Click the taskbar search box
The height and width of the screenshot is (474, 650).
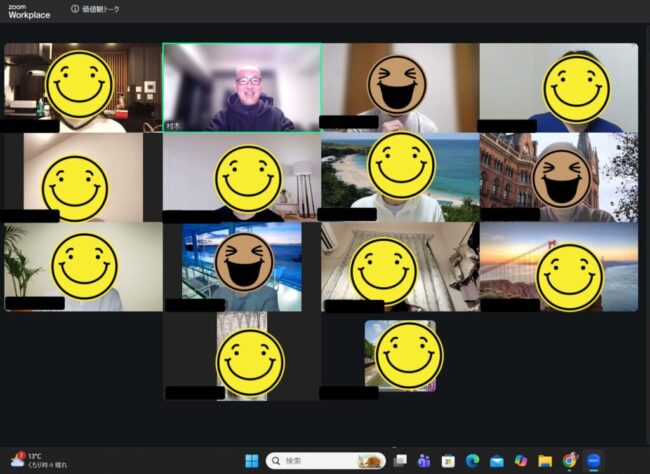pos(312,460)
